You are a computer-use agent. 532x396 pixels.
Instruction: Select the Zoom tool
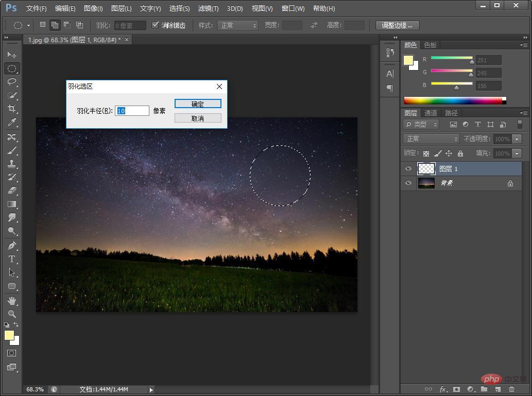pyautogui.click(x=12, y=314)
